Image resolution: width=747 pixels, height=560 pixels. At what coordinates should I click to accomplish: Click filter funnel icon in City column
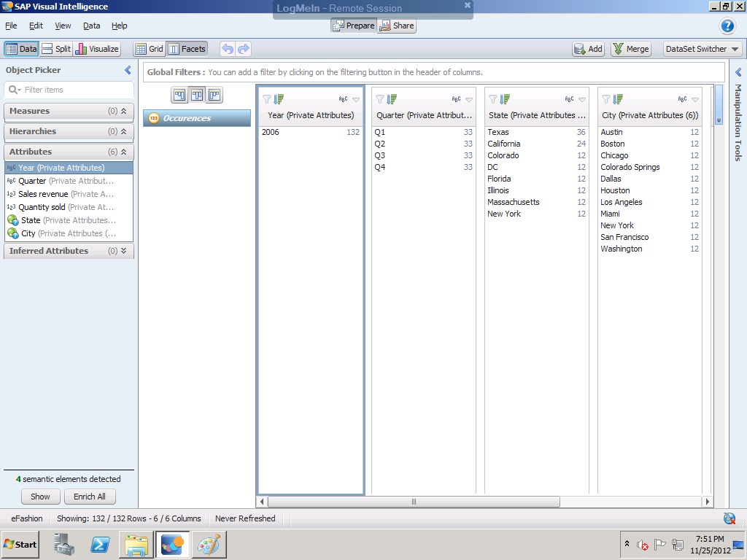[606, 99]
